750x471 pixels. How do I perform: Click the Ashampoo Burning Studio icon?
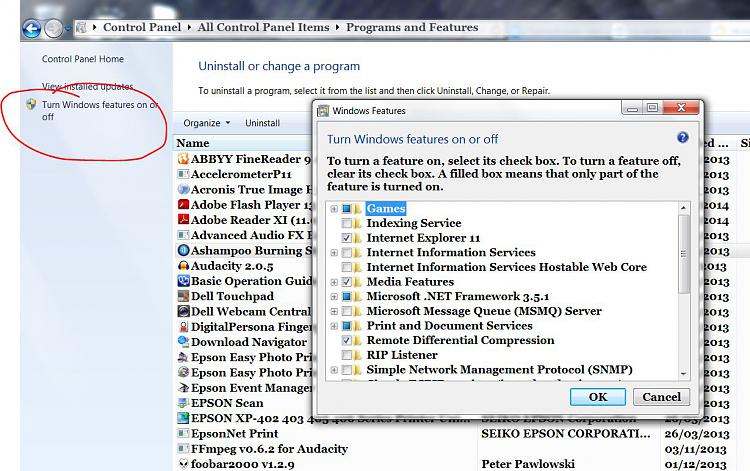coord(183,250)
